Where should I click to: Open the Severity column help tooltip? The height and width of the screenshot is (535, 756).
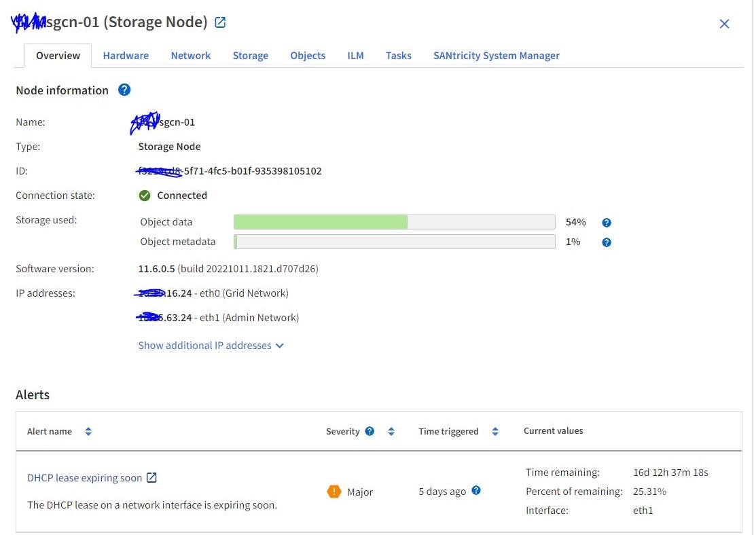[370, 430]
